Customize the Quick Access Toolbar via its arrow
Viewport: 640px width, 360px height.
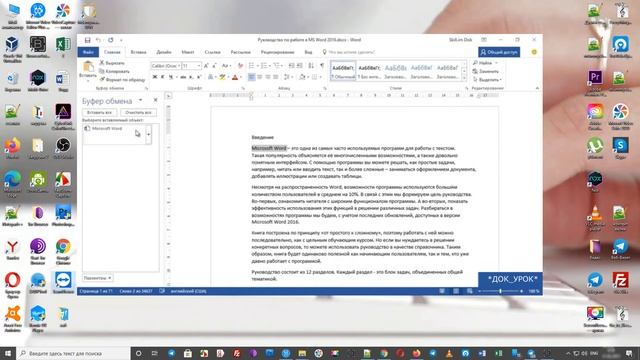pyautogui.click(x=121, y=40)
